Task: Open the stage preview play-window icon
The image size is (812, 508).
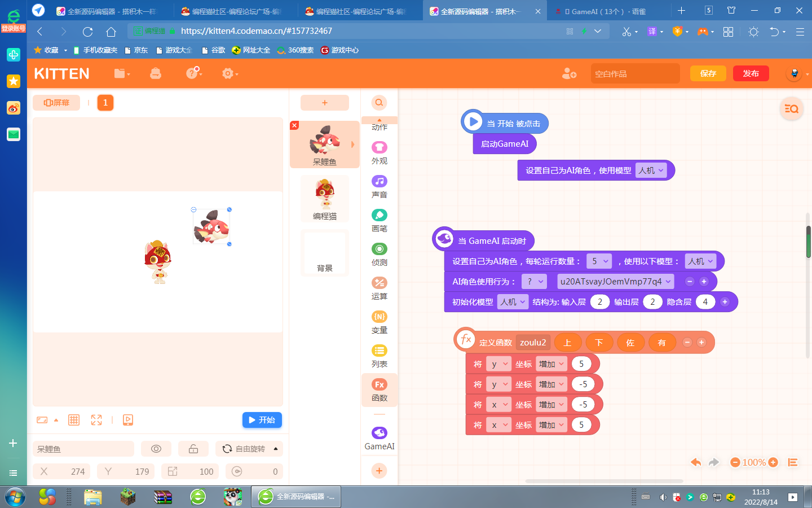Action: [128, 420]
